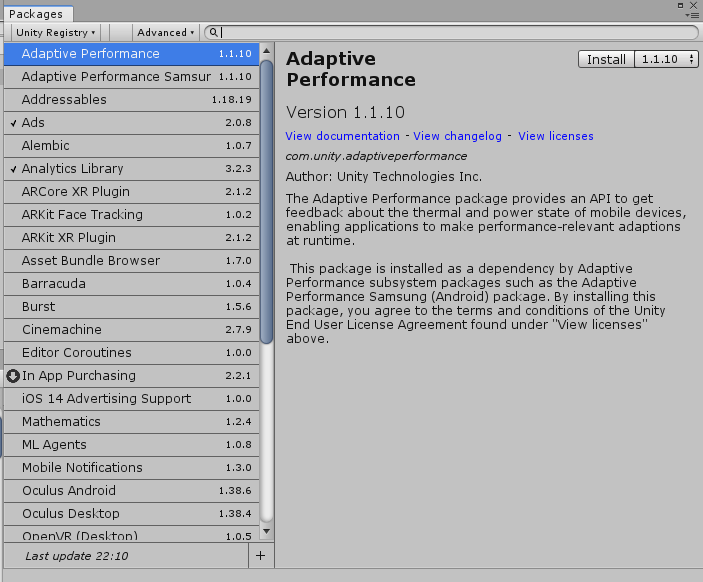Image resolution: width=703 pixels, height=582 pixels.
Task: Select the Barracuda package
Action: [131, 284]
